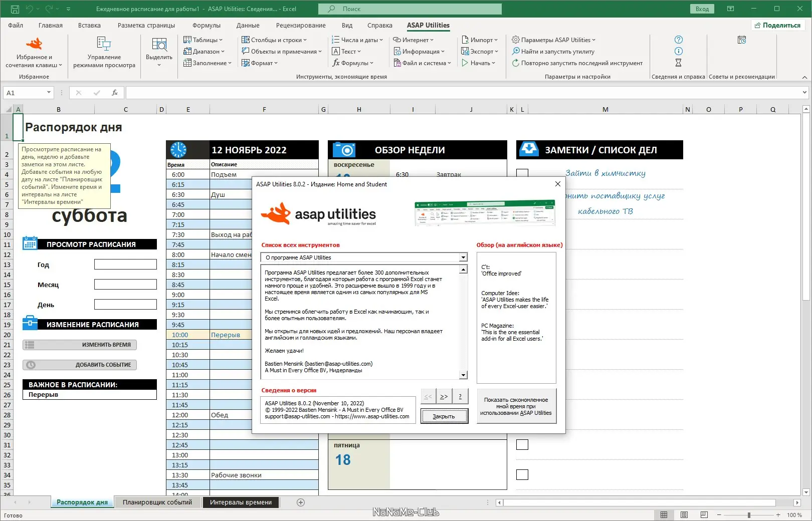Switch to Page Break Preview in the status bar

[x=704, y=515]
